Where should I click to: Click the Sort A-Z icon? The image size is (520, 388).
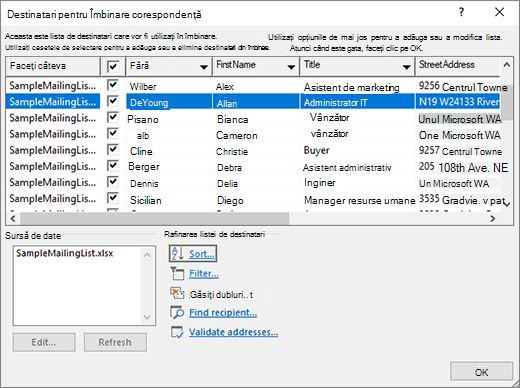point(177,254)
